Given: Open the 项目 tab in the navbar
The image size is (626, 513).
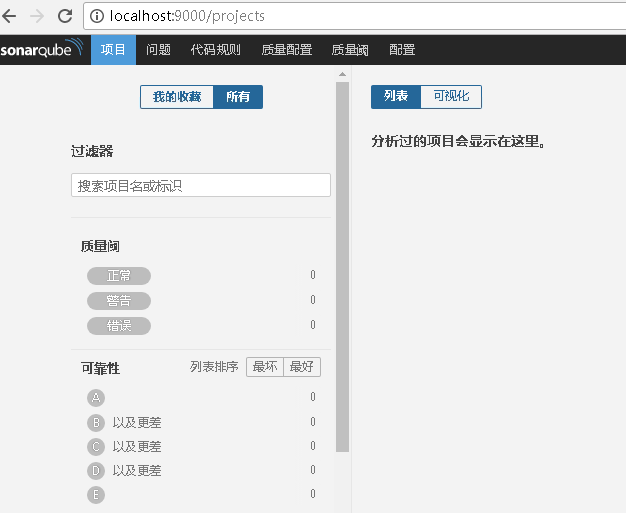Looking at the screenshot, I should pyautogui.click(x=113, y=50).
